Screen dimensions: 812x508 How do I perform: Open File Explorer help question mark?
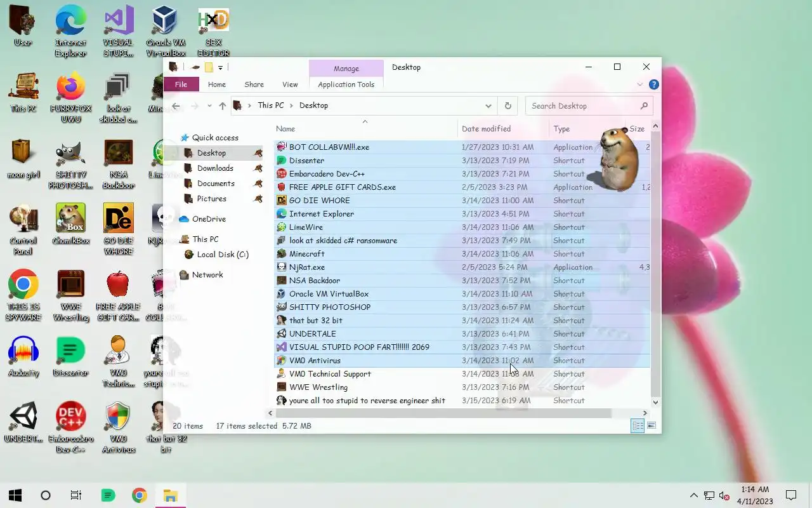tap(654, 84)
